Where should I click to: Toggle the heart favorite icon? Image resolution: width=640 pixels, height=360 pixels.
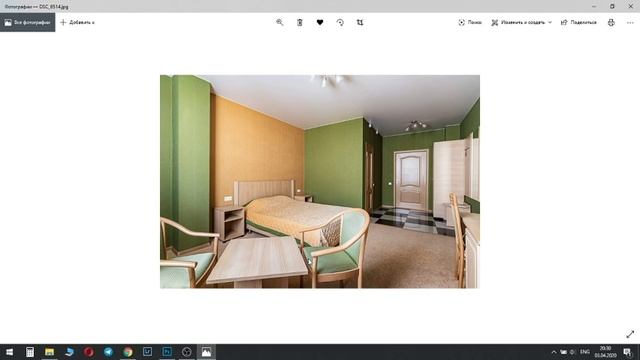[x=320, y=22]
